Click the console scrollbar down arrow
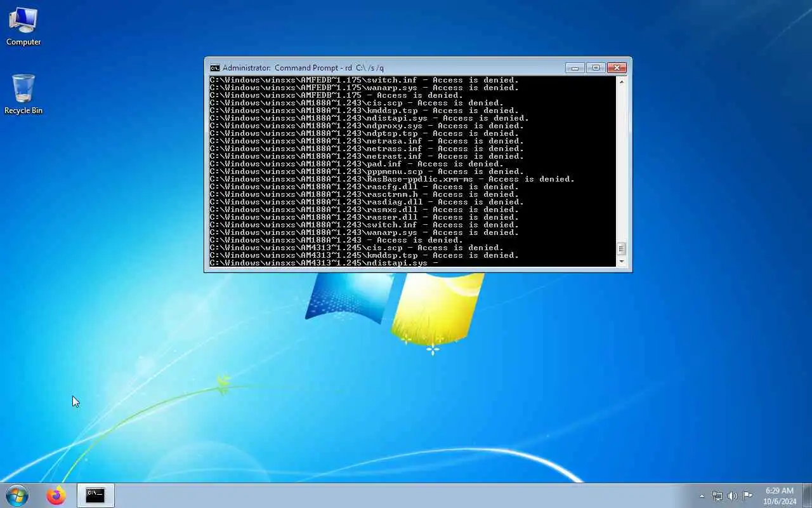The height and width of the screenshot is (508, 812). (x=621, y=261)
